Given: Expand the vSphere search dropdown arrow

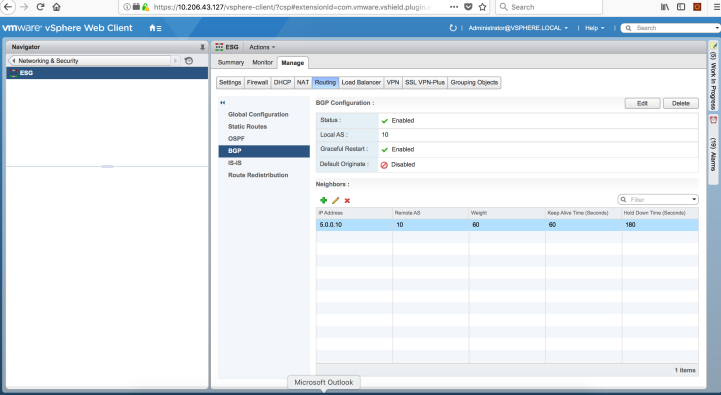Looking at the screenshot, I should [x=717, y=28].
